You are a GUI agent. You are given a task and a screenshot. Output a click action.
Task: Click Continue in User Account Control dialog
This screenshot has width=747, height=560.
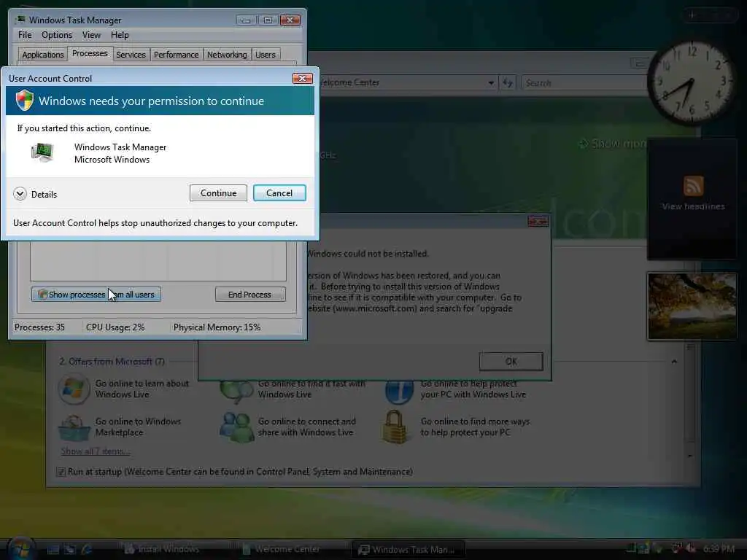218,192
